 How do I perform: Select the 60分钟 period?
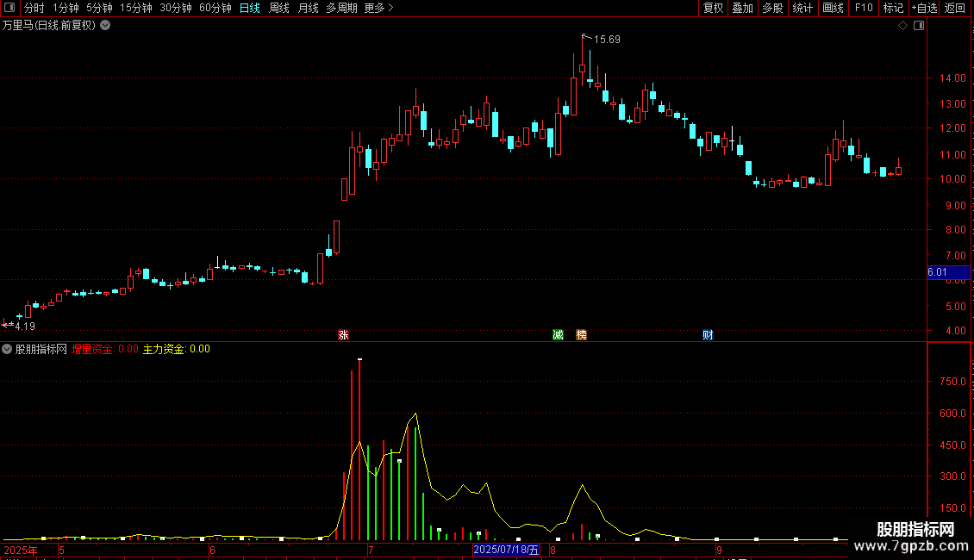(215, 8)
